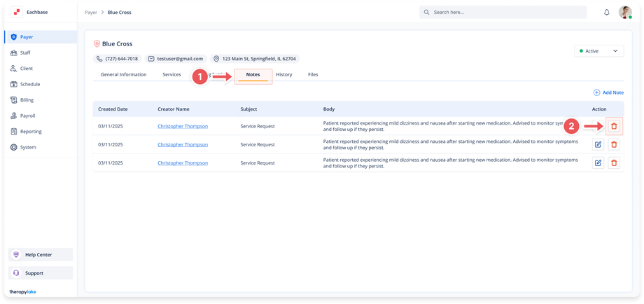Edit the second note with pencil icon

click(x=598, y=144)
